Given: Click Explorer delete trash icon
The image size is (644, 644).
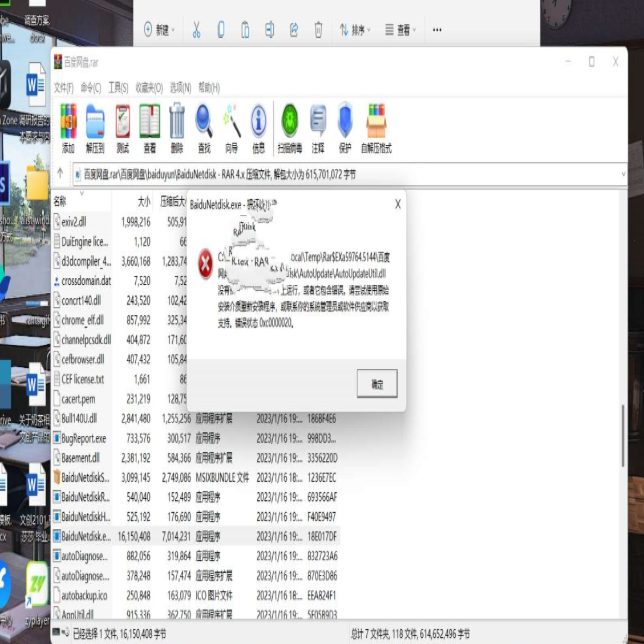Looking at the screenshot, I should [x=318, y=30].
